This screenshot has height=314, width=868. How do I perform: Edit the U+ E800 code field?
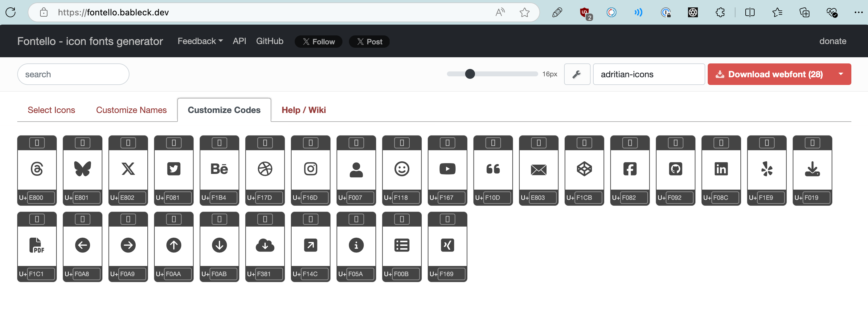pos(41,198)
